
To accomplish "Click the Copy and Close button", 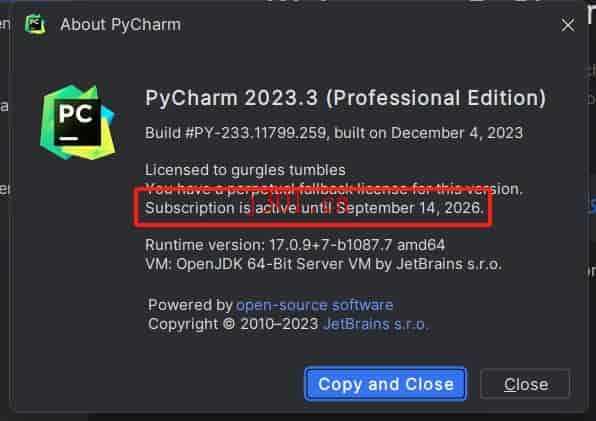I will pos(385,384).
